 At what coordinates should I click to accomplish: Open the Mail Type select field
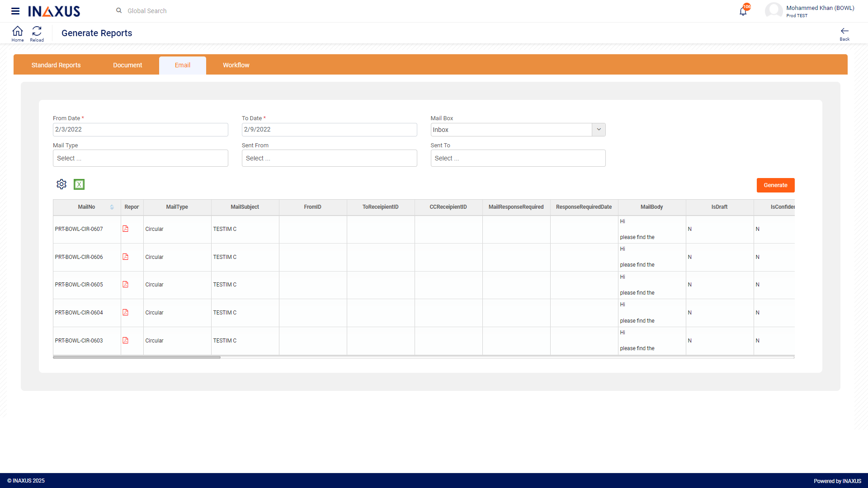(x=140, y=158)
